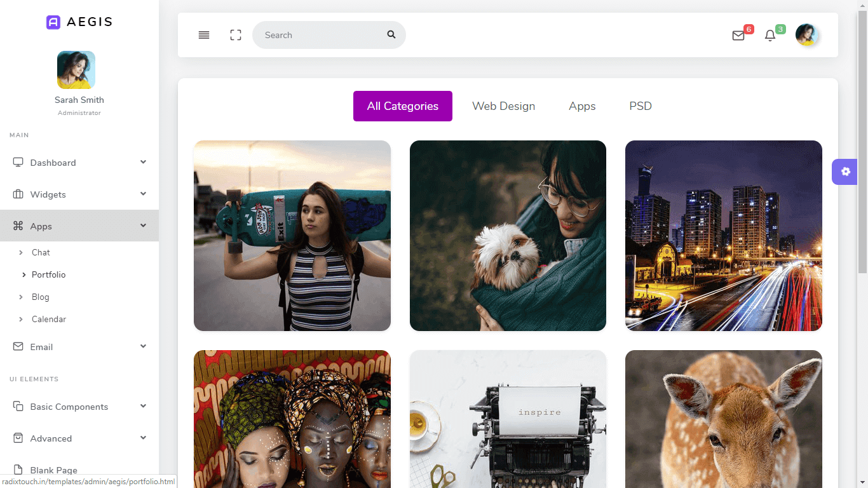Click the page vertical scrollbar
Viewport: 868px width, 488px height.
(x=862, y=142)
